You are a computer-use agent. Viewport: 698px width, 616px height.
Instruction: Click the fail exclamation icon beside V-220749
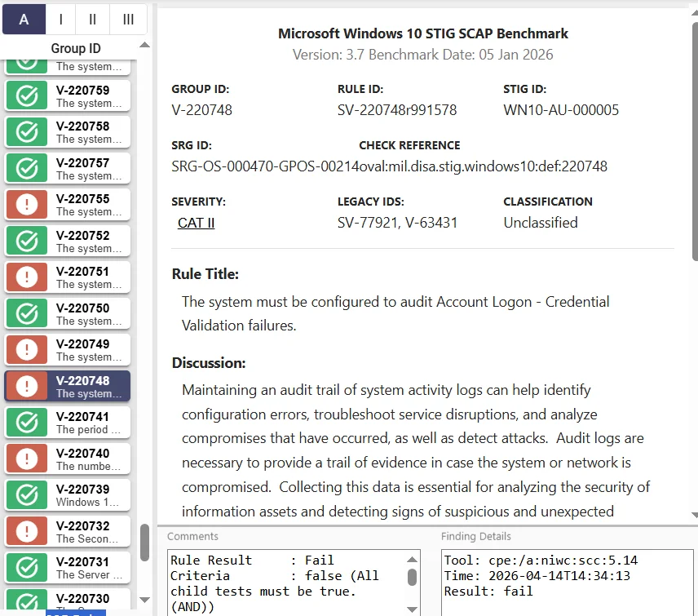pyautogui.click(x=27, y=350)
